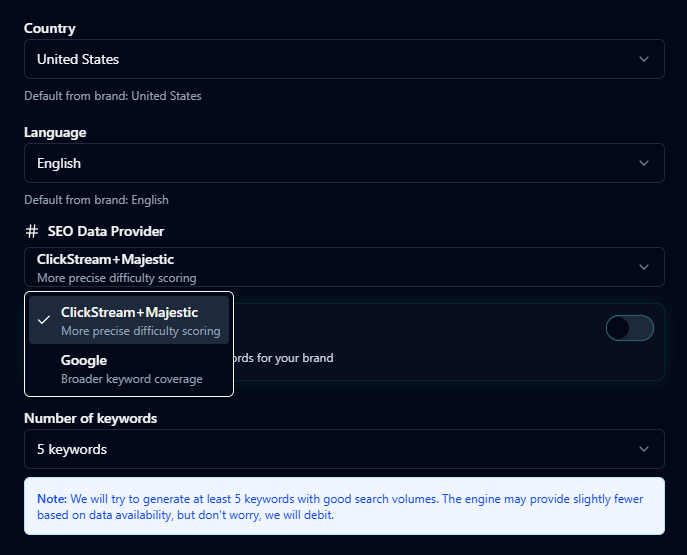This screenshot has width=687, height=555.
Task: Select the ClickStream+Majestic provider option
Action: coord(129,320)
